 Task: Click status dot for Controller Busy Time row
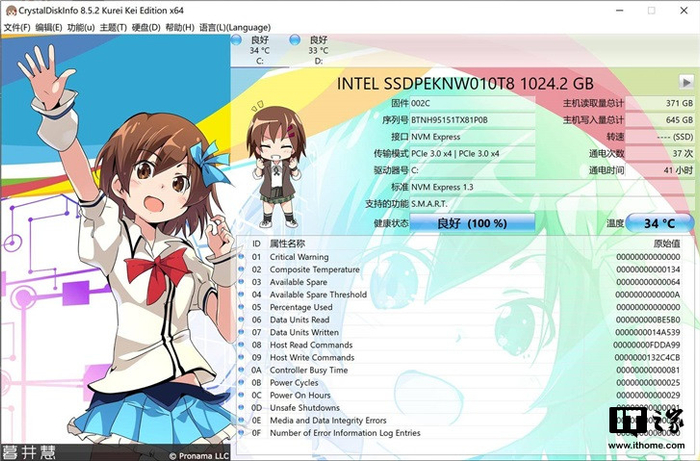tap(242, 370)
